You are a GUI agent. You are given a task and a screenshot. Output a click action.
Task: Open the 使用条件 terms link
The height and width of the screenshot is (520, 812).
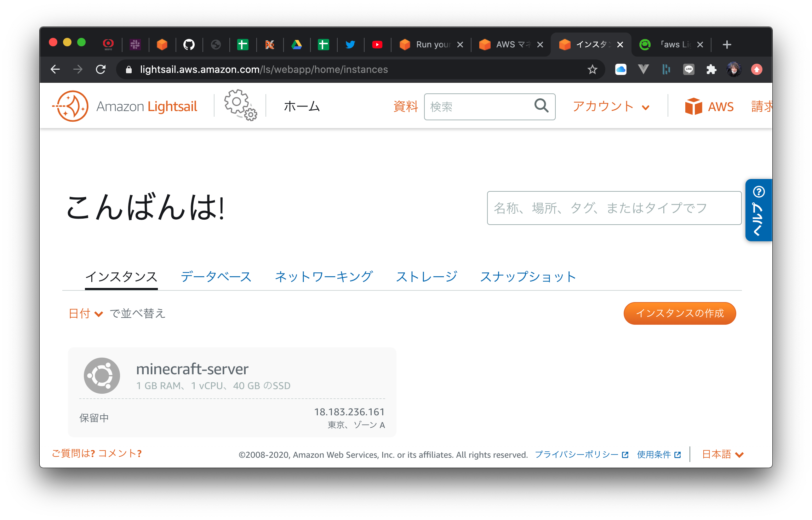(x=659, y=455)
